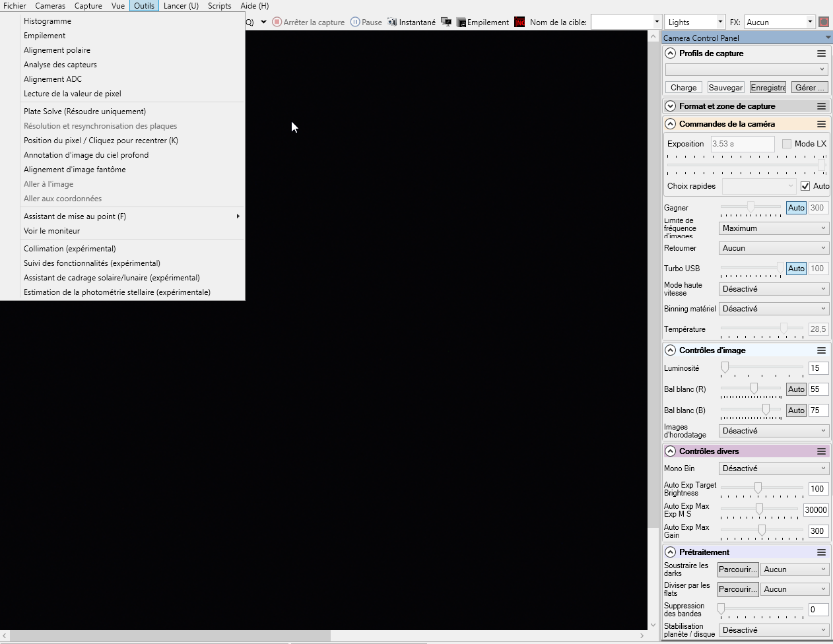This screenshot has width=833, height=644.
Task: Click the Pause capture toolbar icon
Action: (355, 22)
